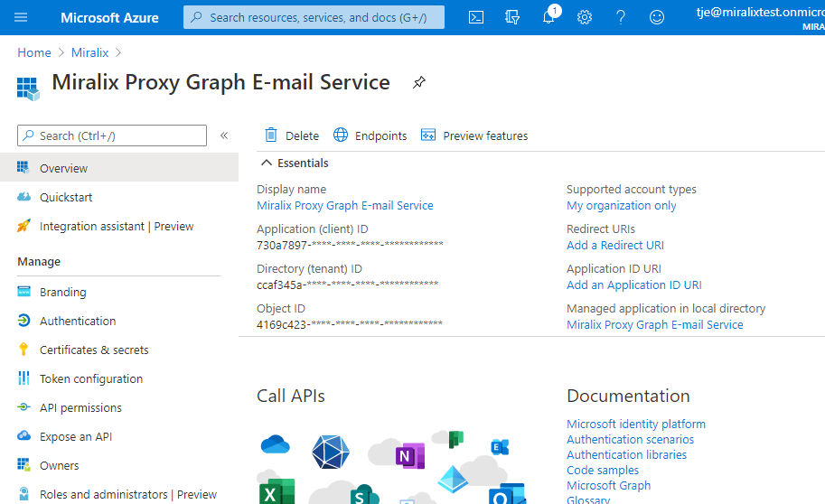Select Directory (tenant) ID value ccaf345a
Viewport: 825px width, 504px height.
[348, 285]
